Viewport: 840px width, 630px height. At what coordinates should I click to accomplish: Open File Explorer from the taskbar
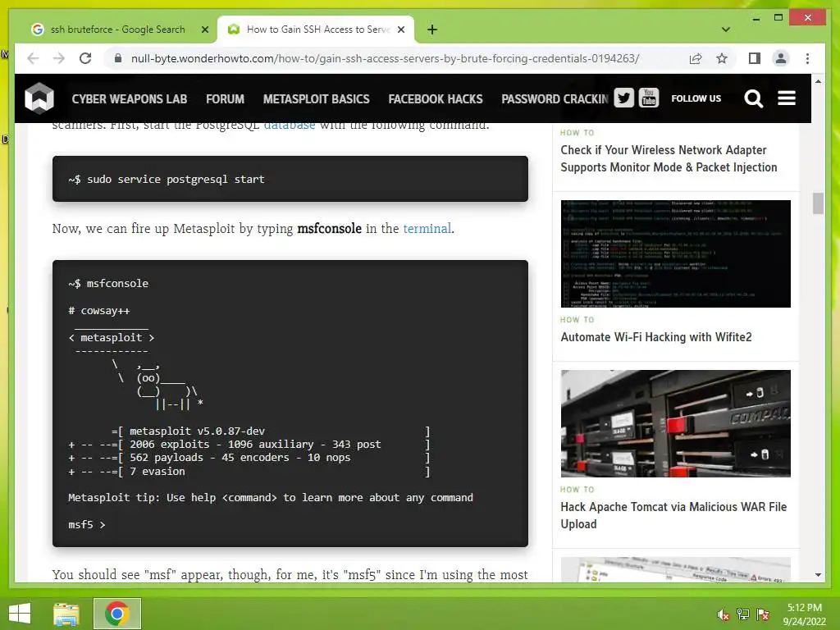pos(66,614)
